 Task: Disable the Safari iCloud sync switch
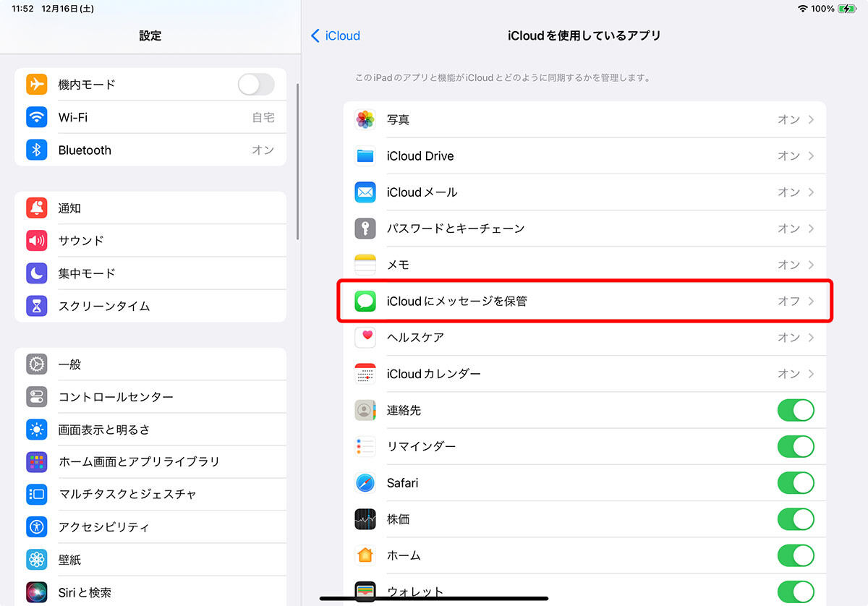[x=796, y=482]
